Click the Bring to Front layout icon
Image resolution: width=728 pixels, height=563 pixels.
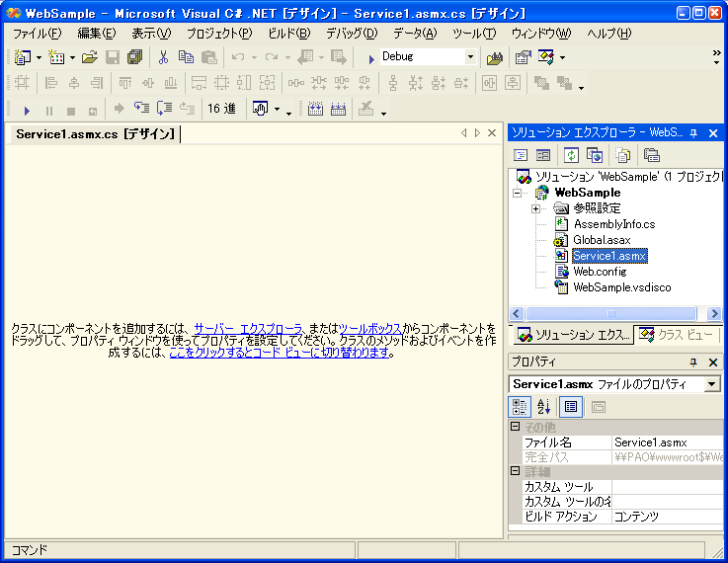[x=541, y=83]
